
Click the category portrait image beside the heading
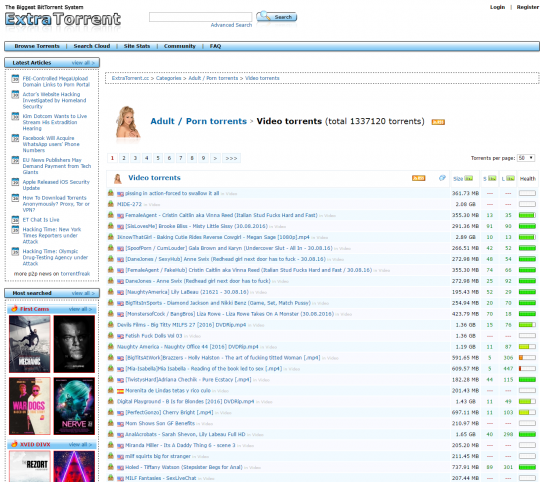point(128,123)
